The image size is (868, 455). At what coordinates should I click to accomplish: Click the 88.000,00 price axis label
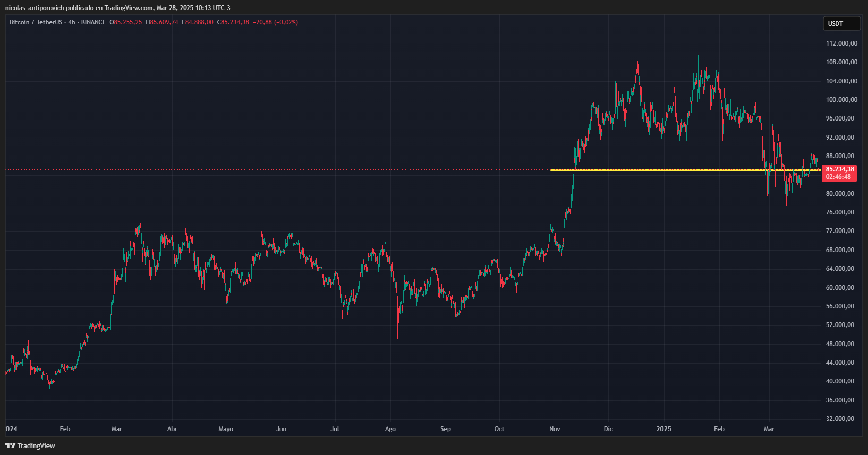(840, 156)
